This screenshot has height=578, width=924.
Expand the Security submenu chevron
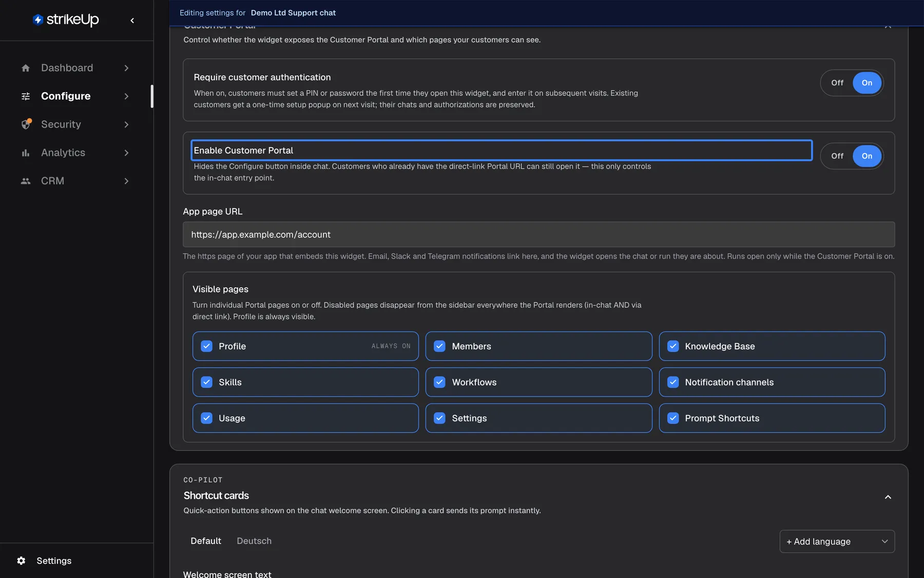pos(126,124)
